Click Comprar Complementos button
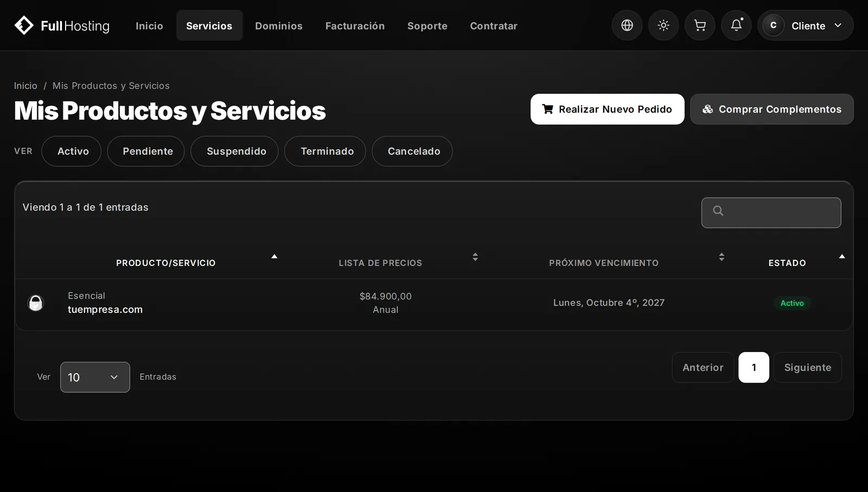The image size is (868, 492). pos(771,109)
